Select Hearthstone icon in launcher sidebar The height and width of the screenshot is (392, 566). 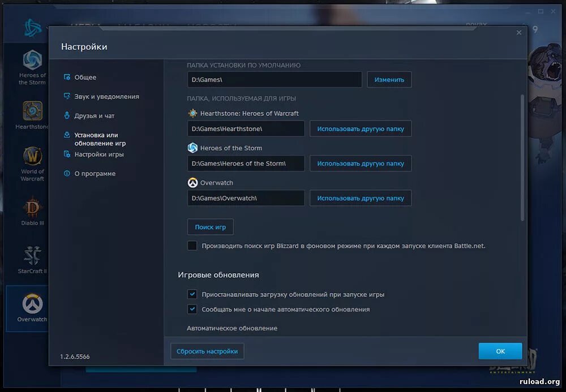coord(32,111)
